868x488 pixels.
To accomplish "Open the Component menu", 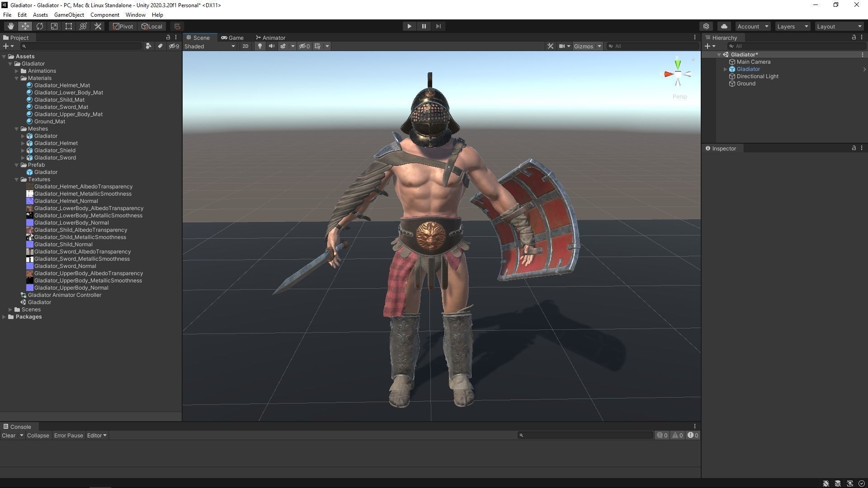I will click(104, 15).
